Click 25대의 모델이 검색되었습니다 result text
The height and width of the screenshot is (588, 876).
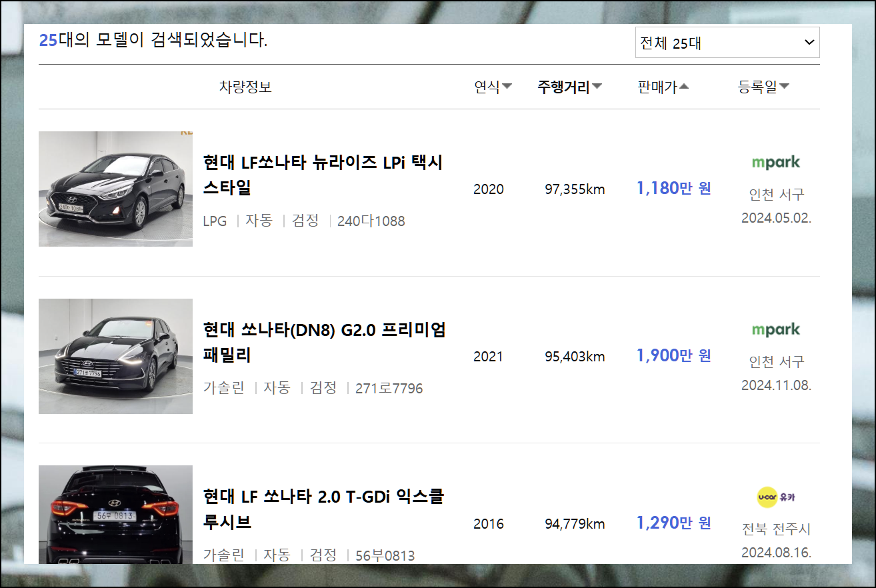[153, 40]
